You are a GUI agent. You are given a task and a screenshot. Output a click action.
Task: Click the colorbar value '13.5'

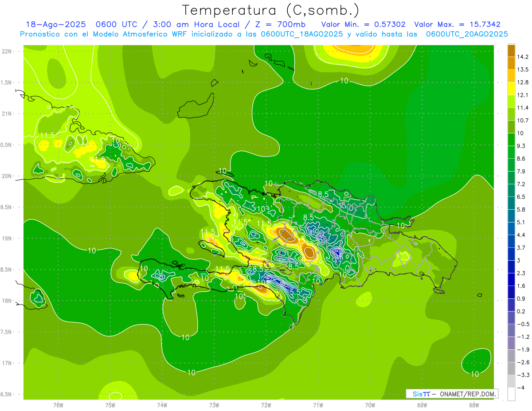[523, 70]
